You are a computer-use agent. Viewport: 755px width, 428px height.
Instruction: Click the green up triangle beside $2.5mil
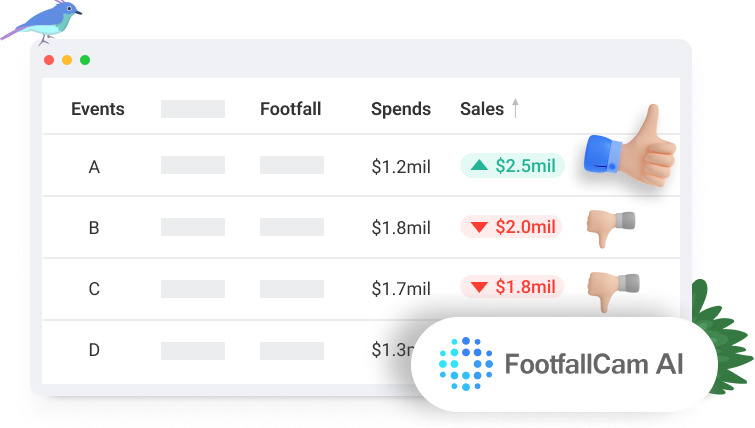click(x=481, y=166)
